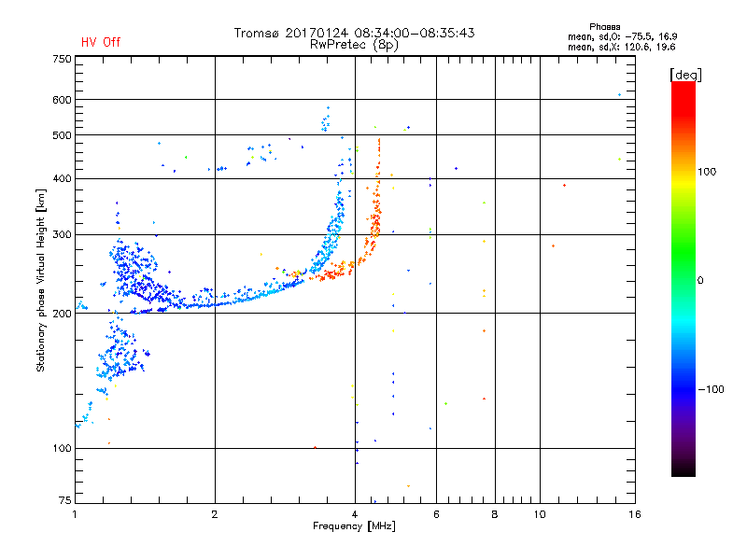Click y-axis tick label '75'
Image resolution: width=747 pixels, height=560 pixels.
coord(65,500)
